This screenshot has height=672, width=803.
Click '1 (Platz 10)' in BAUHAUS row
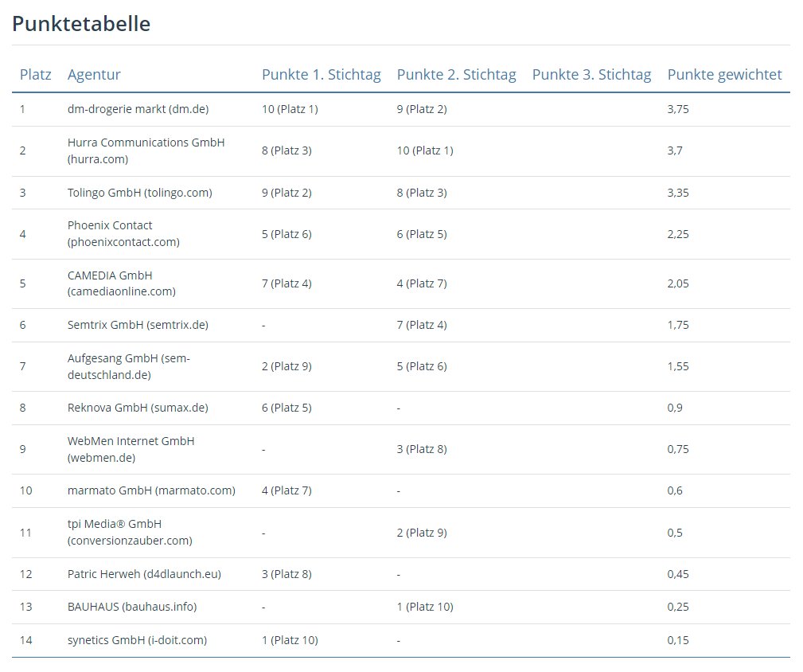[x=424, y=607]
